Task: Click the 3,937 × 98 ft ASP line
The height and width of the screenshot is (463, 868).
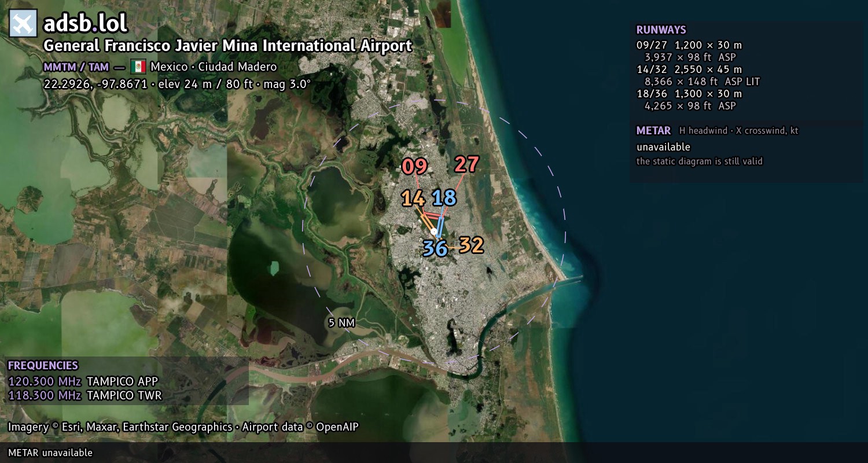Action: point(690,57)
